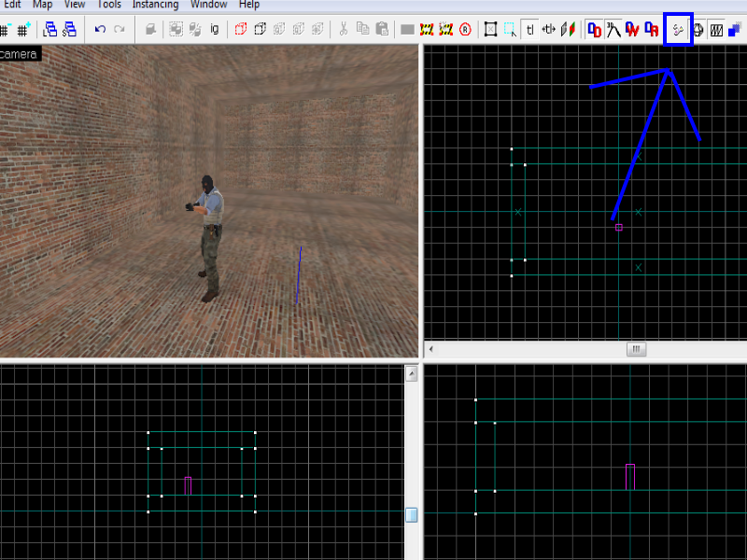Open the View menu
The width and height of the screenshot is (747, 560).
click(75, 5)
